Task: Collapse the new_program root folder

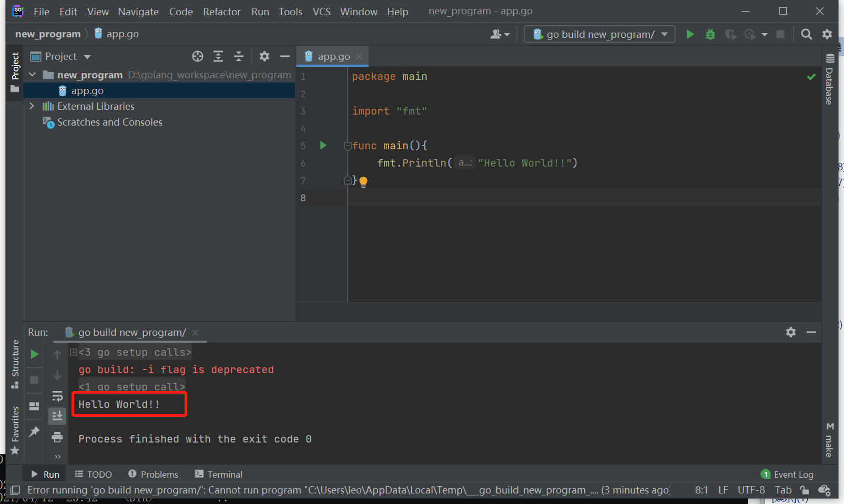Action: coord(33,75)
